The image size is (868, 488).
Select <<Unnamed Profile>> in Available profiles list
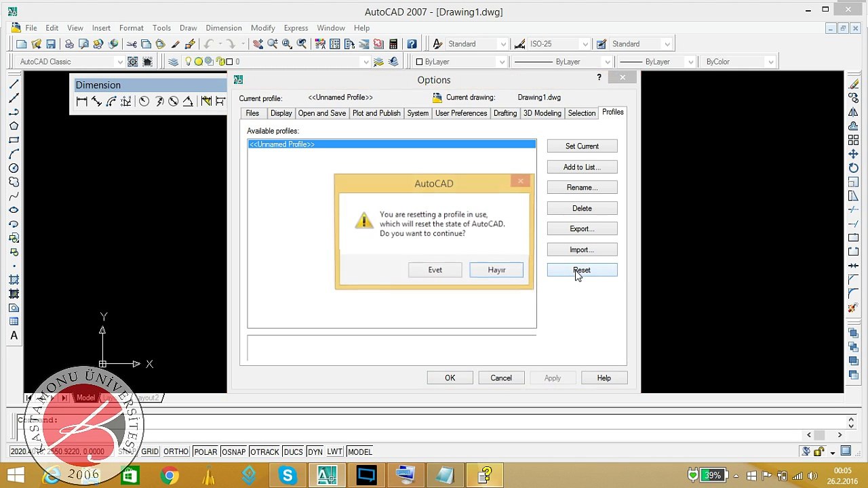coord(392,144)
